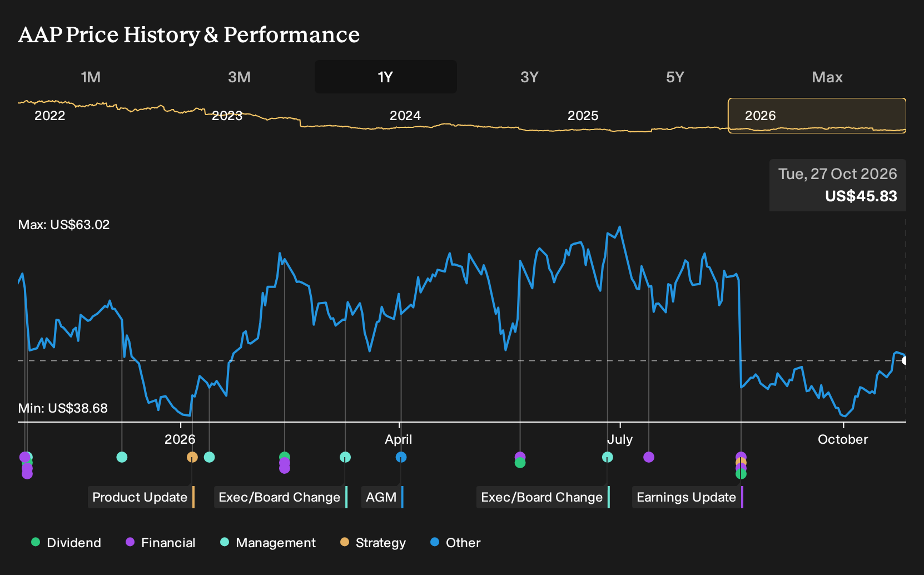Click the teal Management dot below July

point(608,457)
